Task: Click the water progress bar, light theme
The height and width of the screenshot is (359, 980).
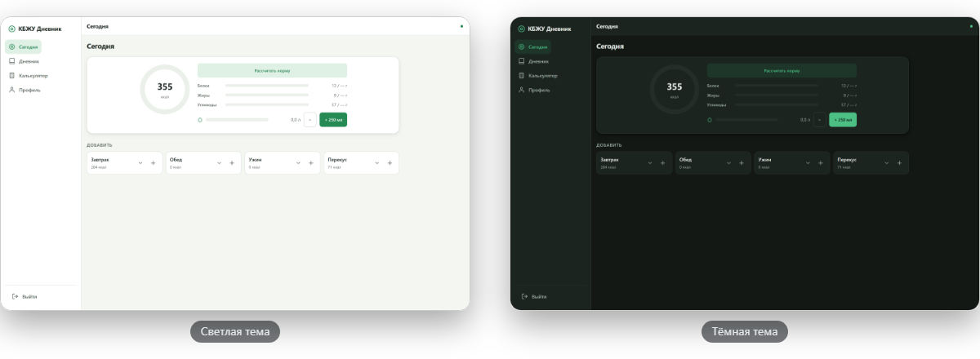Action: pos(237,120)
